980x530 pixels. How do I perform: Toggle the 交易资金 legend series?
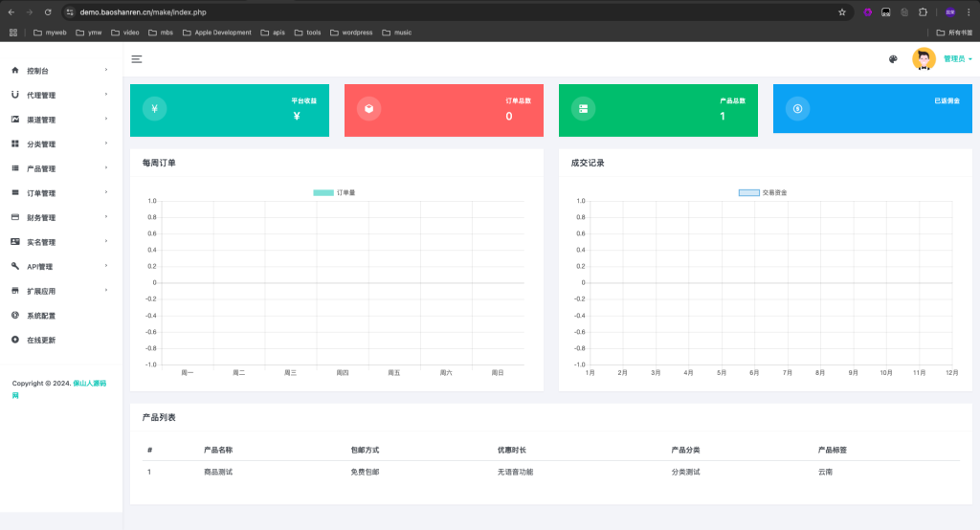(x=763, y=192)
